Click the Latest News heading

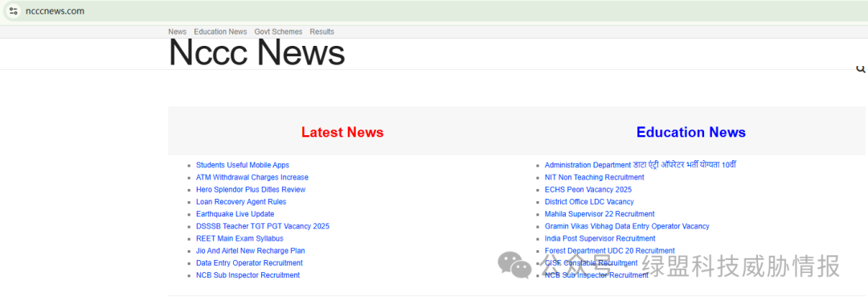click(342, 133)
